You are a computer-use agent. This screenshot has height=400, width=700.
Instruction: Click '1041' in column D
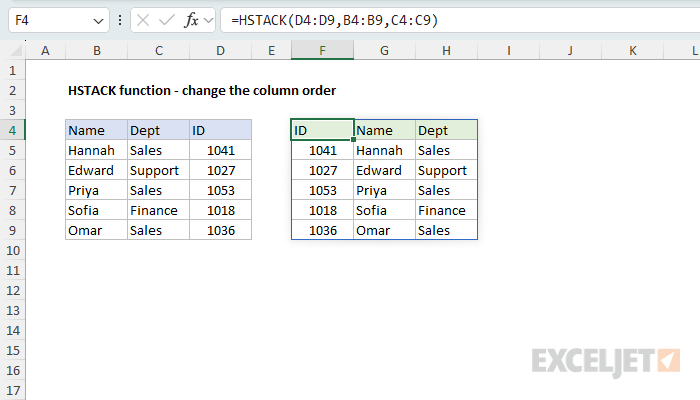(221, 150)
